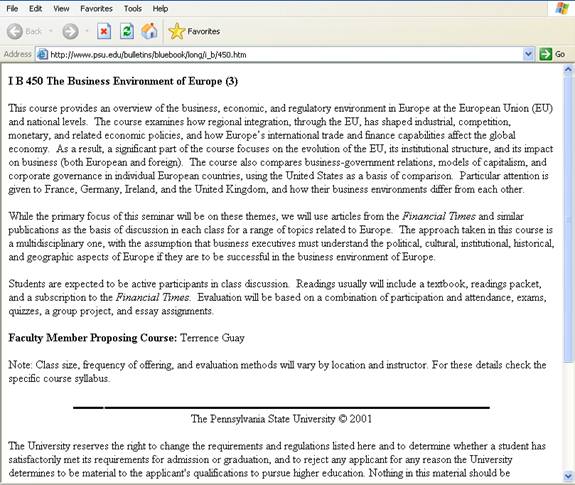This screenshot has width=575, height=485.
Task: Click the scrollbar down arrow
Action: 568,476
